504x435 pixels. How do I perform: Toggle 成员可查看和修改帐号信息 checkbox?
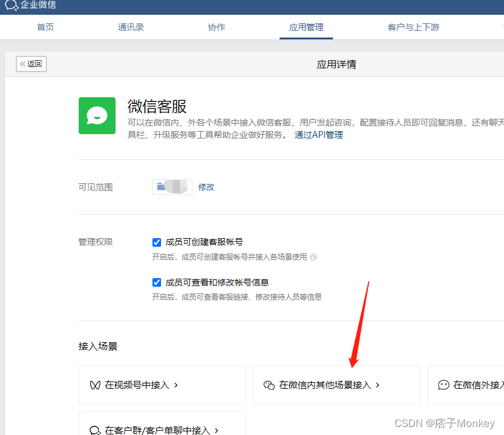157,282
